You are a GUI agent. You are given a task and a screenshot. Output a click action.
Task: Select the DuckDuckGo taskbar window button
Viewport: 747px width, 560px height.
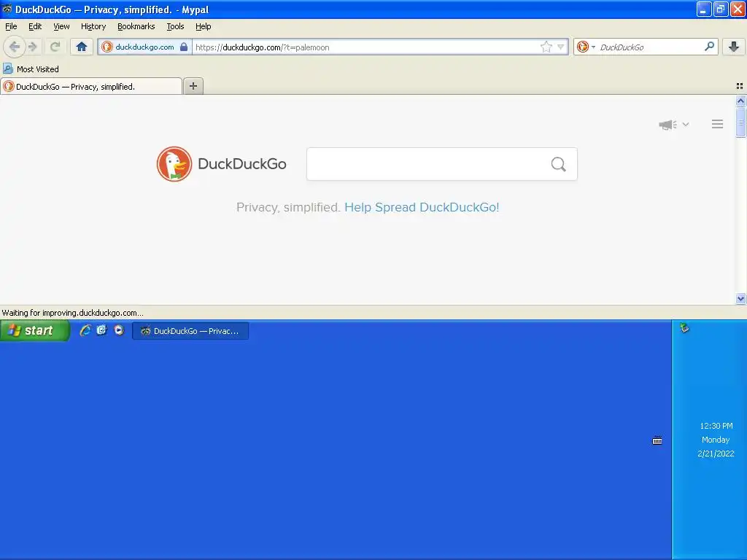[190, 331]
